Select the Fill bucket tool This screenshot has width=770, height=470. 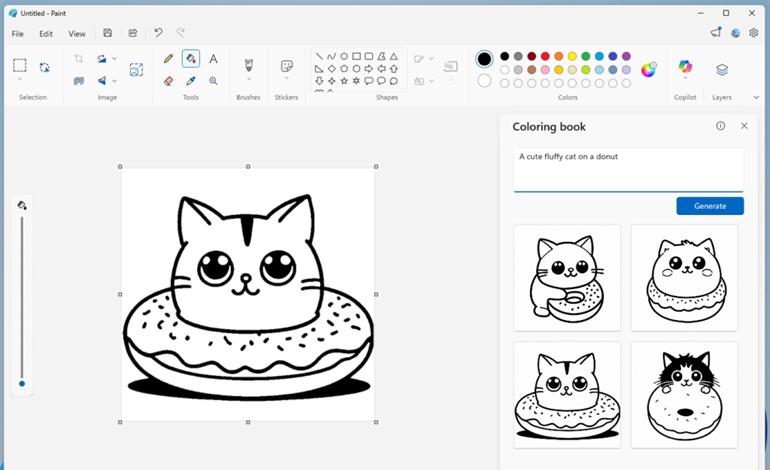pos(191,59)
